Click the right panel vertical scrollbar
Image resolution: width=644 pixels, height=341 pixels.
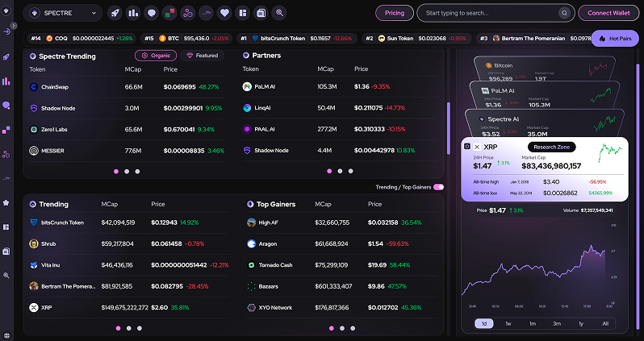(638, 197)
